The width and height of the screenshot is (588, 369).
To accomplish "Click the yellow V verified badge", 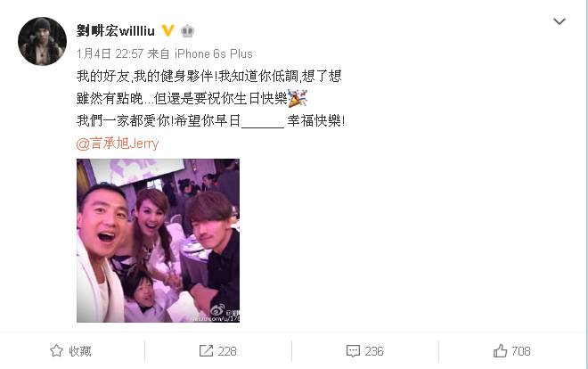I will click(167, 30).
